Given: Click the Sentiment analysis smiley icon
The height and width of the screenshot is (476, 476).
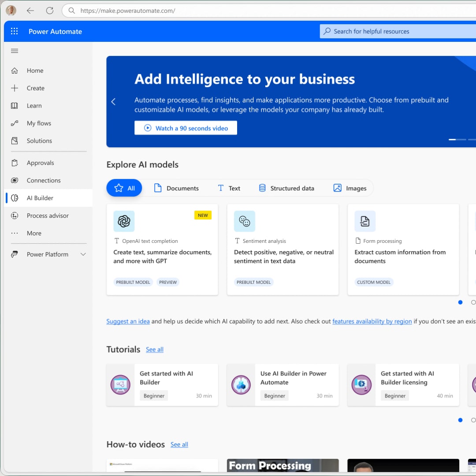Looking at the screenshot, I should tap(245, 221).
